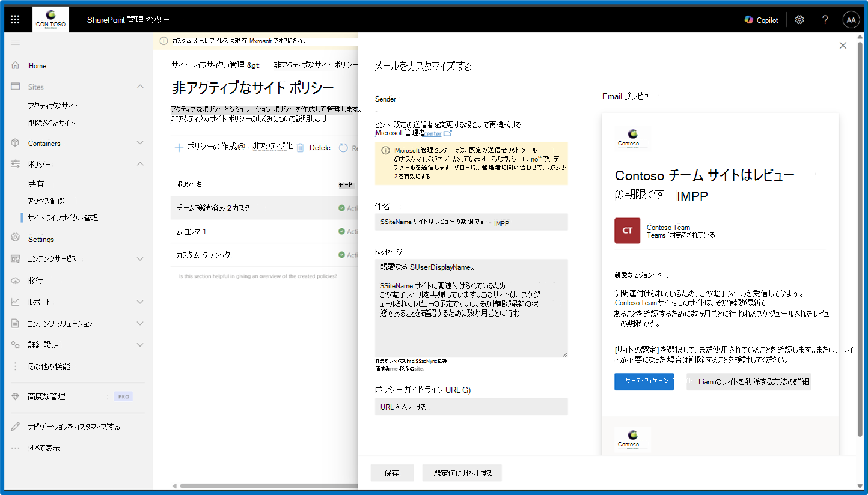Click the ellipsis icon beside すべて表示
868x495 pixels.
(16, 448)
